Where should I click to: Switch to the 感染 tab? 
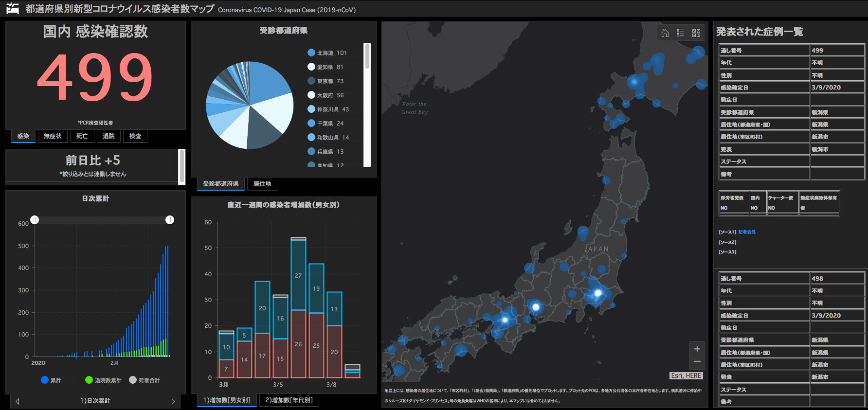point(23,136)
